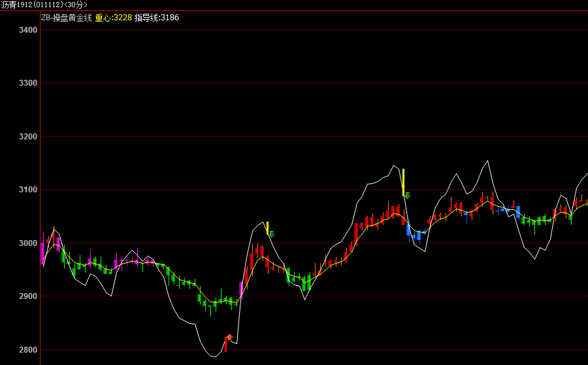Screen dimensions: 588x365
Task: Click the yellow vertical marker bar near 3000
Action: (267, 228)
